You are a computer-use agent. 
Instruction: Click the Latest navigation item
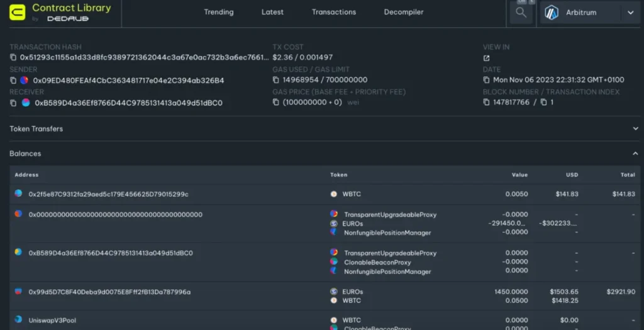tap(272, 12)
